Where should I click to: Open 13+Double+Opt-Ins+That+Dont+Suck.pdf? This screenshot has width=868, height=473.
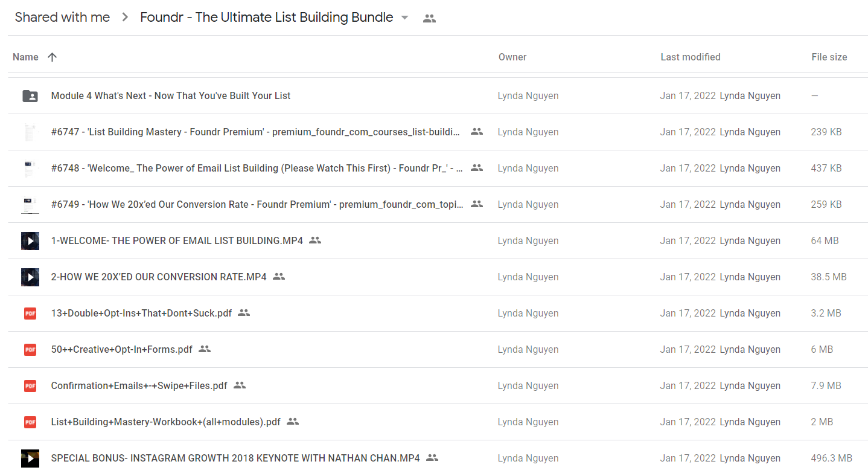[x=141, y=313]
